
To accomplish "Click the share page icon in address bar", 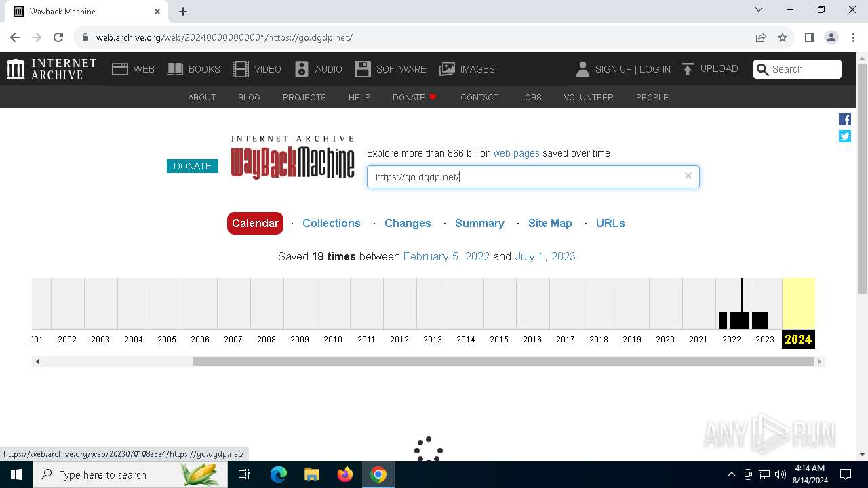I will [x=761, y=37].
